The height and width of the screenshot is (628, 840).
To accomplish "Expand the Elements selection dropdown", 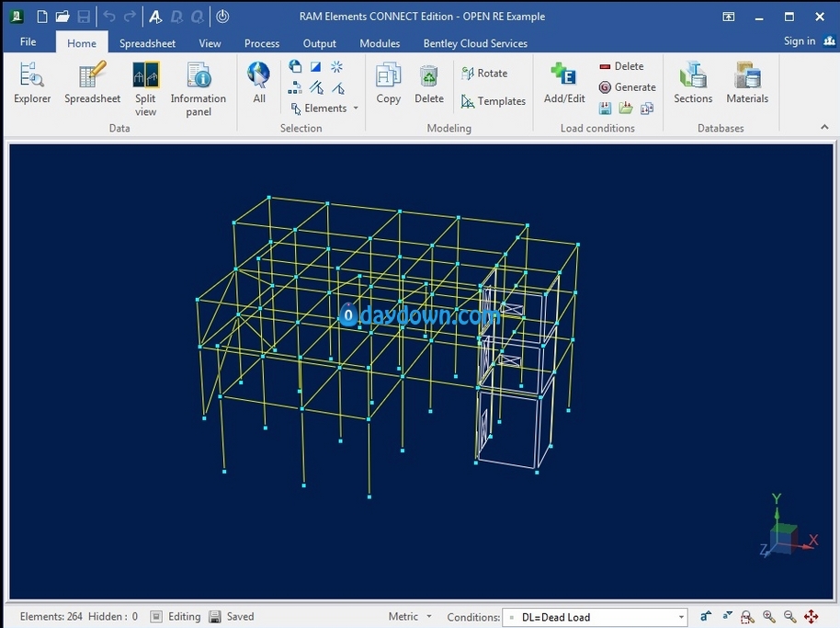I will coord(324,108).
